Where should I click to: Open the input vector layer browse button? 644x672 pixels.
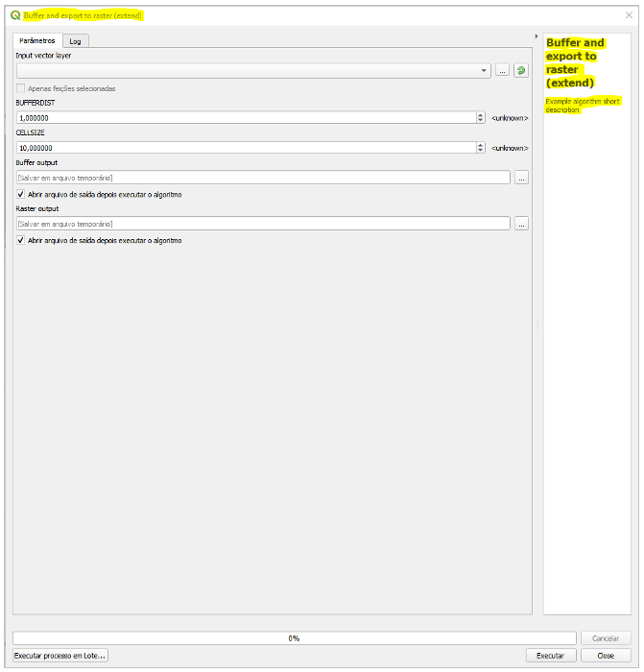tap(503, 70)
